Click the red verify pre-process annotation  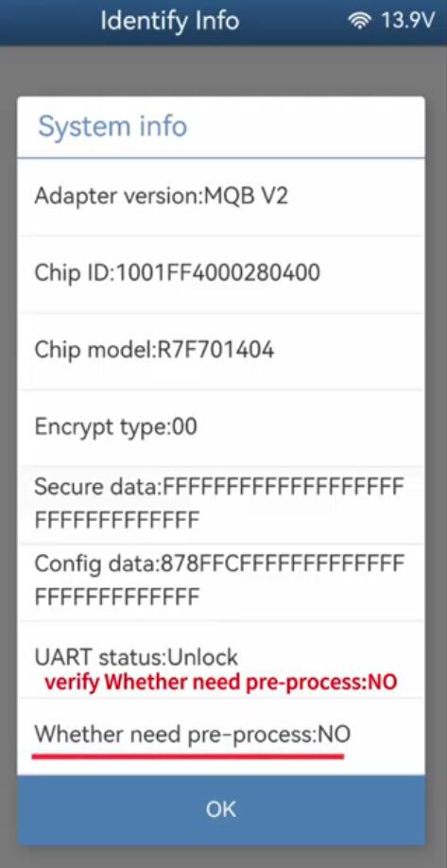(x=221, y=682)
